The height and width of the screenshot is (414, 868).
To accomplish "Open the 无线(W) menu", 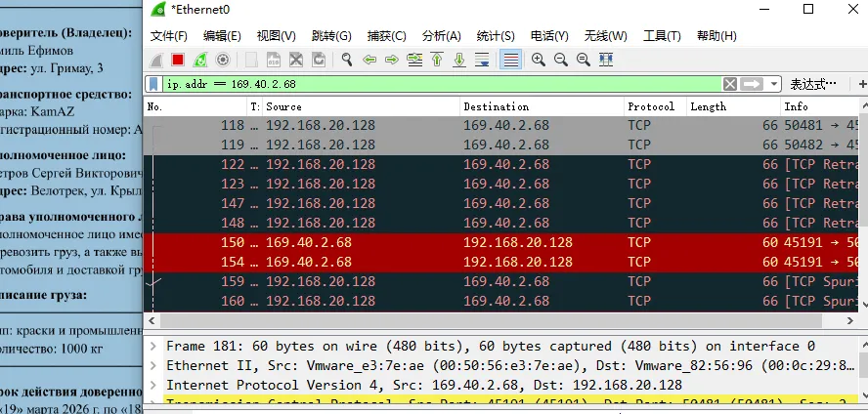I will point(606,36).
